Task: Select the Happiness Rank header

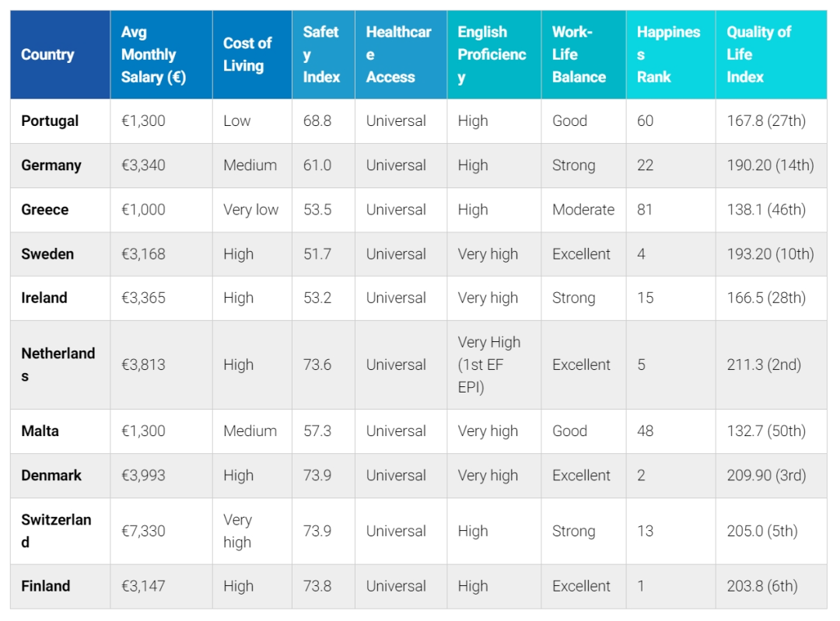Action: [670, 54]
